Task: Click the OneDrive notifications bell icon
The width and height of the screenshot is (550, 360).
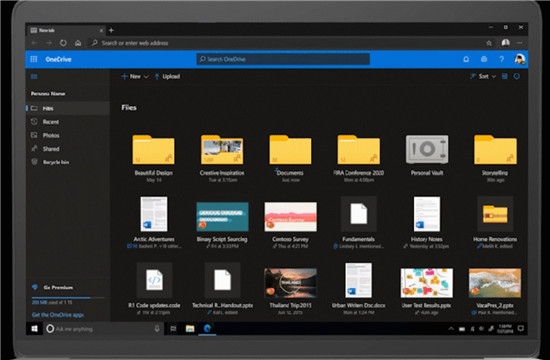Action: point(466,59)
